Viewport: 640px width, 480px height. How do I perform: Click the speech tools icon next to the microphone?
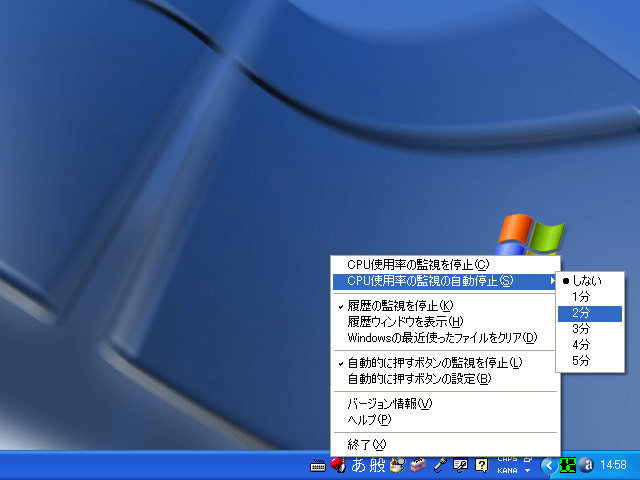tap(460, 465)
